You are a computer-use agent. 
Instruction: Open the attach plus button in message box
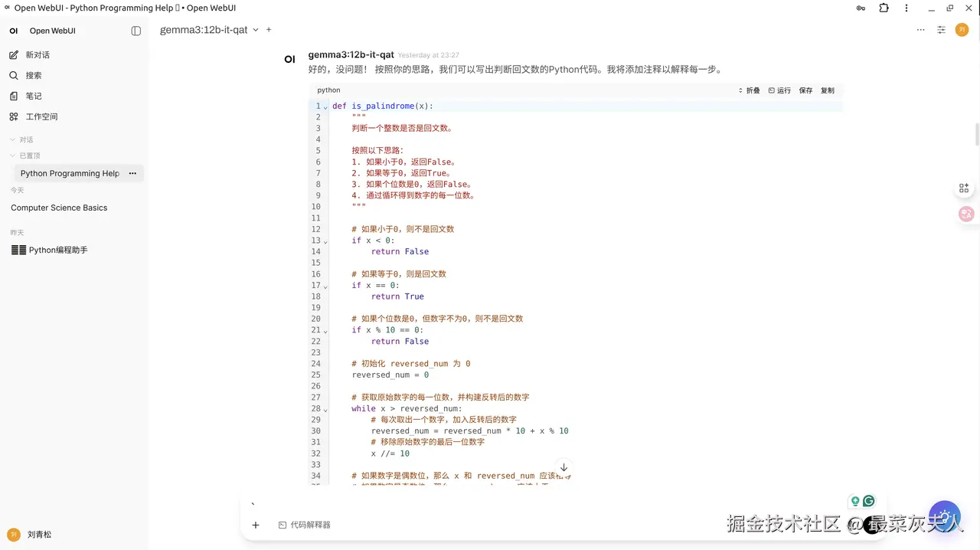256,525
